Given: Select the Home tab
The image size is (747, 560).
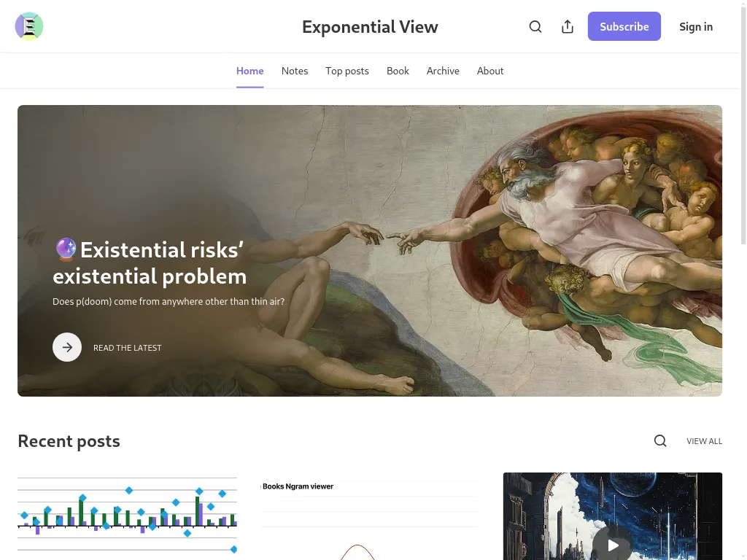Looking at the screenshot, I should [x=249, y=71].
